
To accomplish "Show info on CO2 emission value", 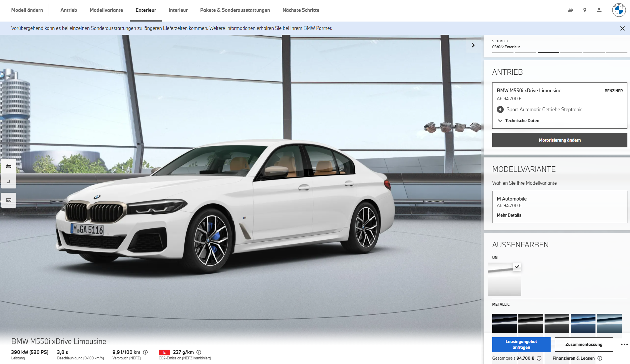I will click(199, 352).
